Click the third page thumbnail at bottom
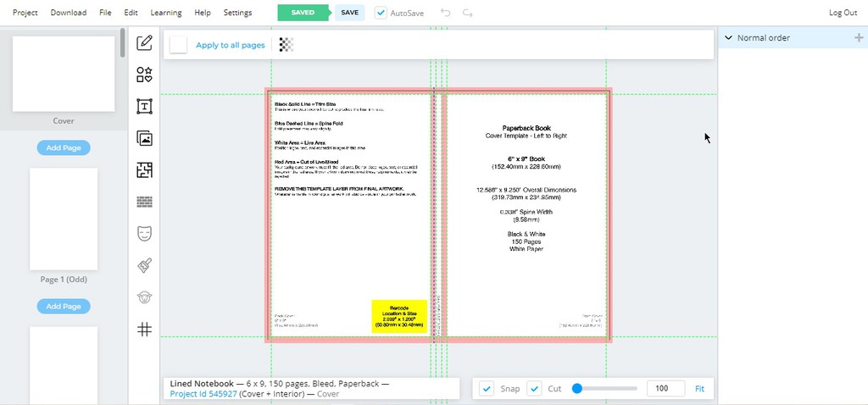 coord(64,365)
